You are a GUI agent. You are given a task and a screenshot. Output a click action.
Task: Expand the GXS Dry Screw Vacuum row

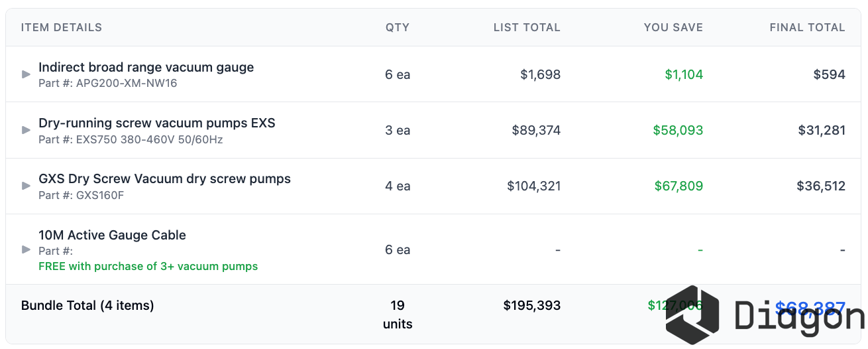[x=27, y=186]
